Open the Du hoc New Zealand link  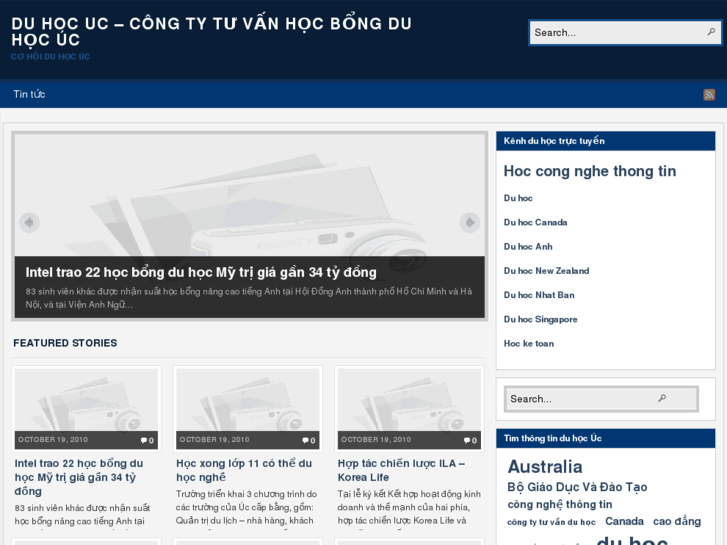pyautogui.click(x=546, y=271)
